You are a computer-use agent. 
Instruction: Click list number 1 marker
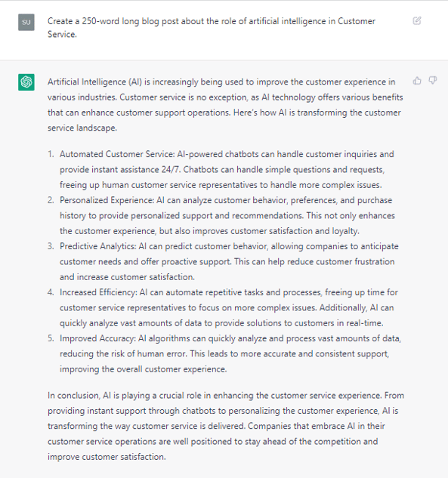tap(51, 154)
